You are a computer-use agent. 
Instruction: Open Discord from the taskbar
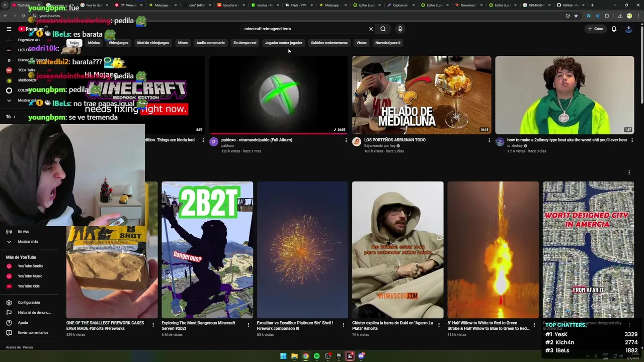pyautogui.click(x=361, y=356)
